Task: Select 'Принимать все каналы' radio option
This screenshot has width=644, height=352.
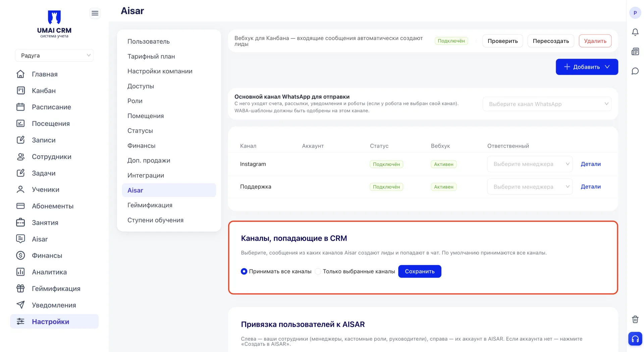Action: tap(244, 271)
